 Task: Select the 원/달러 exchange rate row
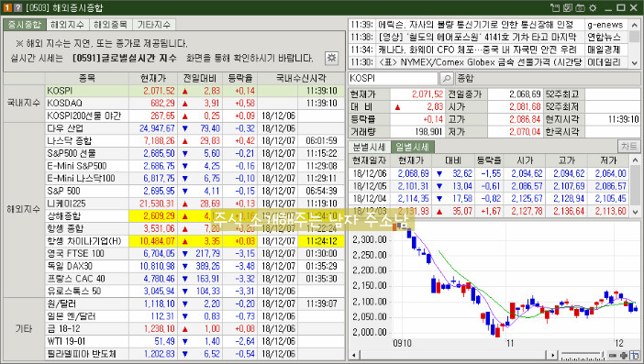tap(194, 303)
